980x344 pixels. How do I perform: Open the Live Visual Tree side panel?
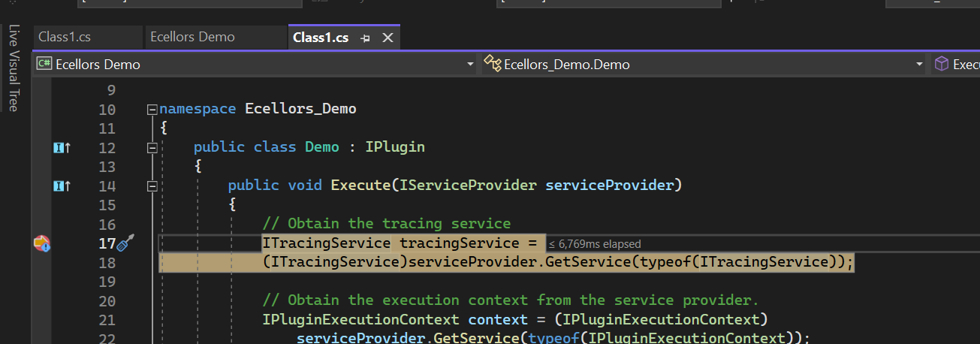[x=14, y=68]
